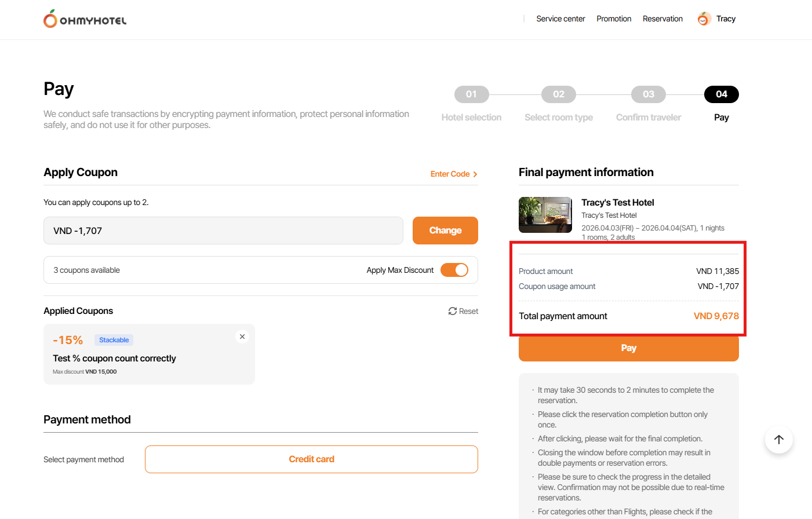Screen dimensions: 812x519
Task: Click the step 03 Confirm traveler indicator
Action: [648, 94]
